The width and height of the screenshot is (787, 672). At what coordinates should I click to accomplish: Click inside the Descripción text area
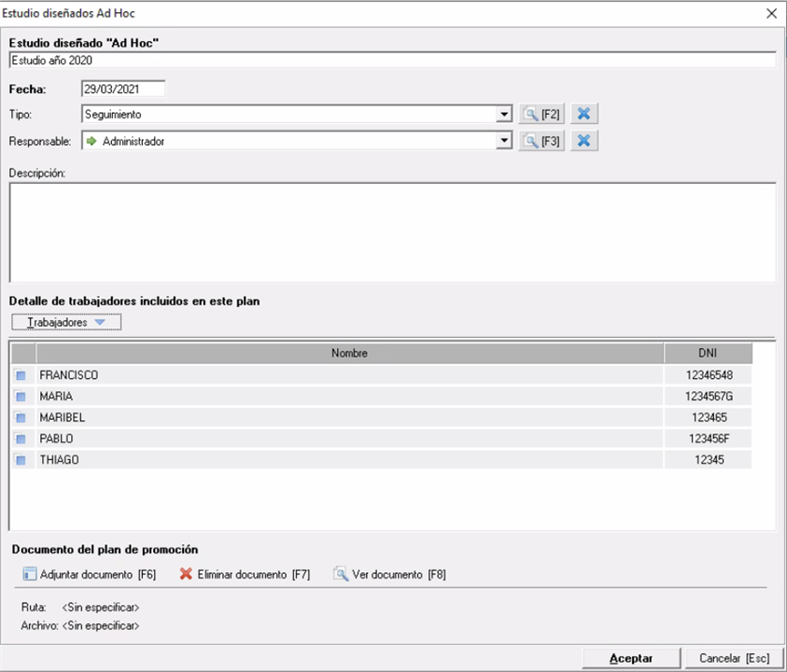[x=392, y=231]
